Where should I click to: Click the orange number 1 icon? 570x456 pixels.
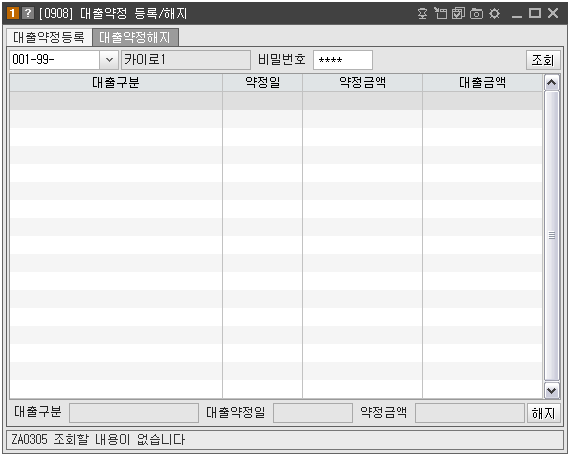(x=13, y=13)
